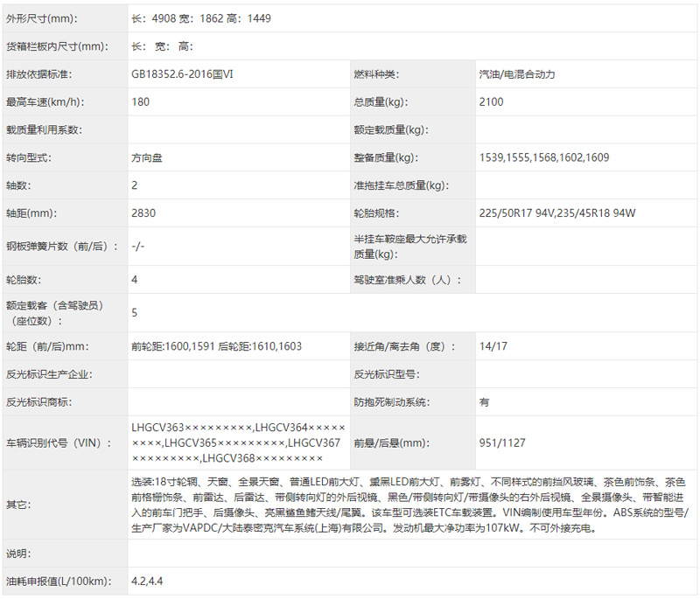Click the dimensions value 长:4908 宽:1862 高:1449

click(x=201, y=18)
